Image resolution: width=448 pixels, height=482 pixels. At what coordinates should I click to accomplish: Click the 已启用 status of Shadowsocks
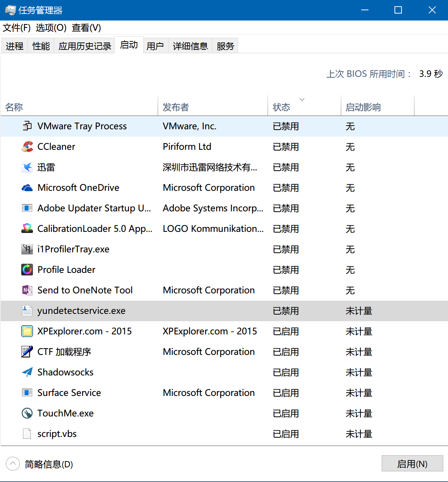tap(286, 372)
